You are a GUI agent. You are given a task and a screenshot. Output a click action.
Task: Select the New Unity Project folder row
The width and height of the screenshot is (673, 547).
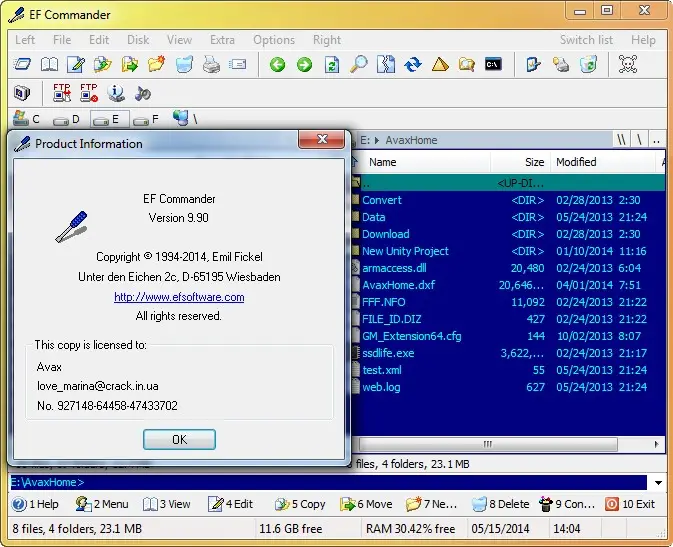pos(509,251)
